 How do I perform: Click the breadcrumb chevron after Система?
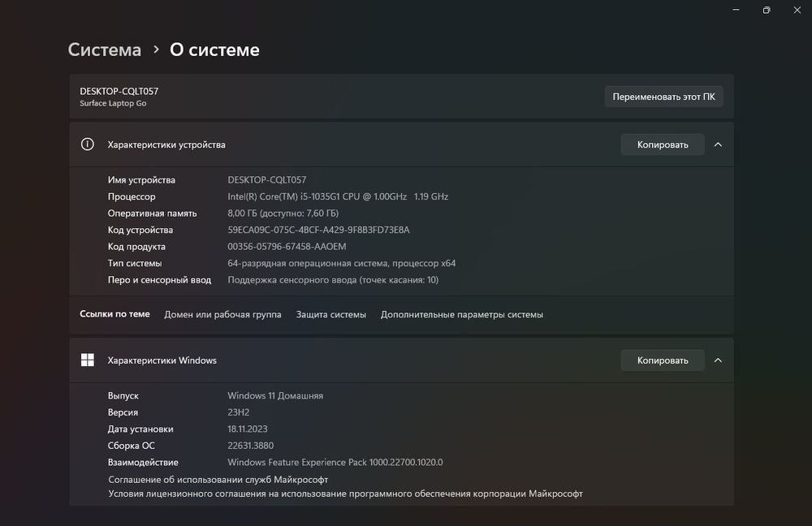click(156, 50)
